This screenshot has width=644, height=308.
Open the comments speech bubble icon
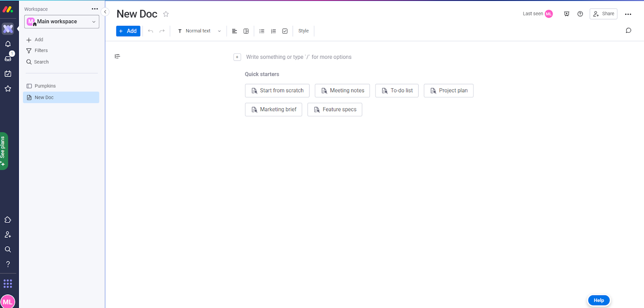(x=628, y=31)
